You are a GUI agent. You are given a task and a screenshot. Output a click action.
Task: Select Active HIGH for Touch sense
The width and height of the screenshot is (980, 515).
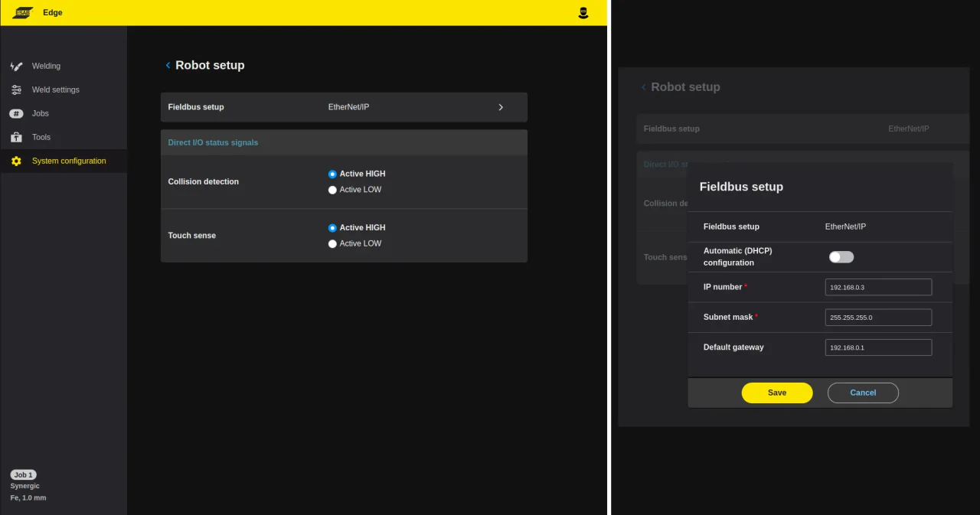pos(332,228)
